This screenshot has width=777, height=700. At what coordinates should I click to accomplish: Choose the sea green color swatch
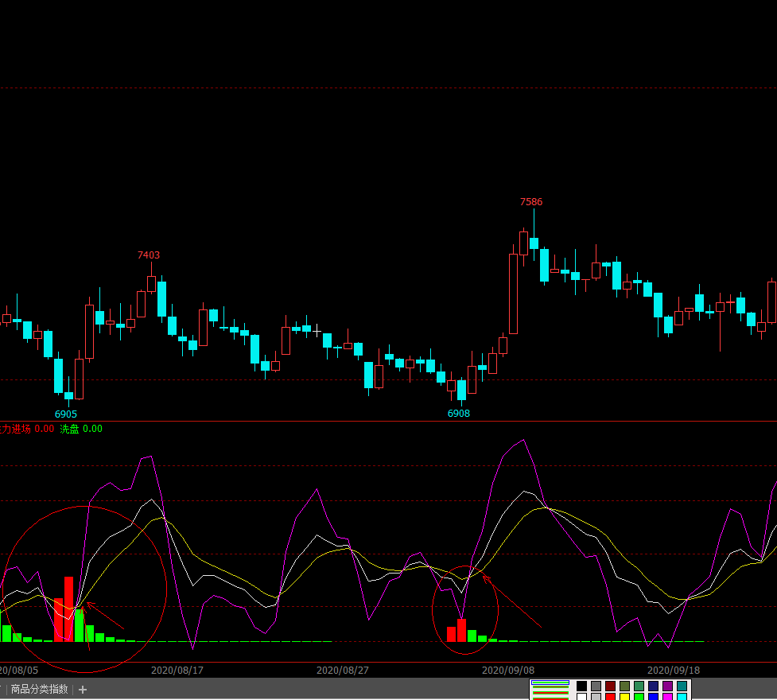pos(639,686)
